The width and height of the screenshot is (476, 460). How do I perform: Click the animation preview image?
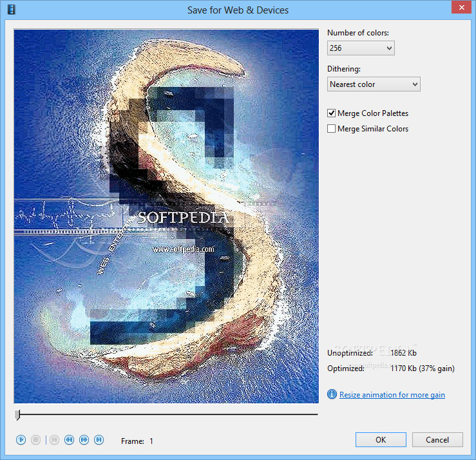(166, 216)
